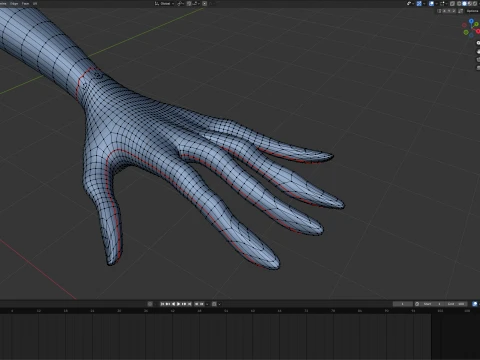Jump to the timeline start frame

(x=162, y=304)
